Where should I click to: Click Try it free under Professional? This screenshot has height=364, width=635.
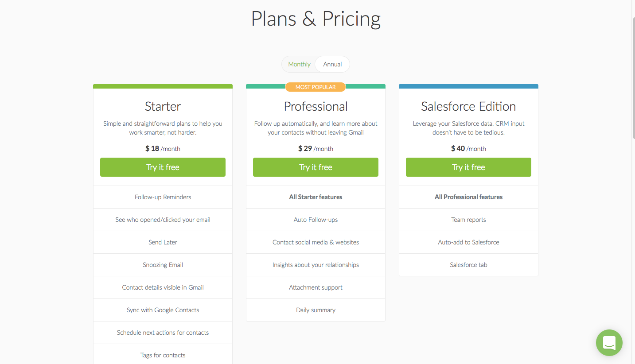click(316, 167)
